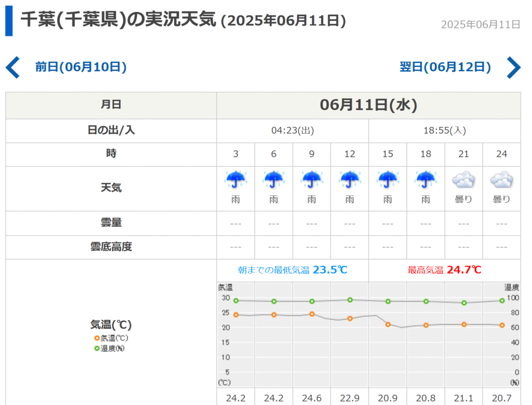Click the hour 24 column header

point(501,154)
